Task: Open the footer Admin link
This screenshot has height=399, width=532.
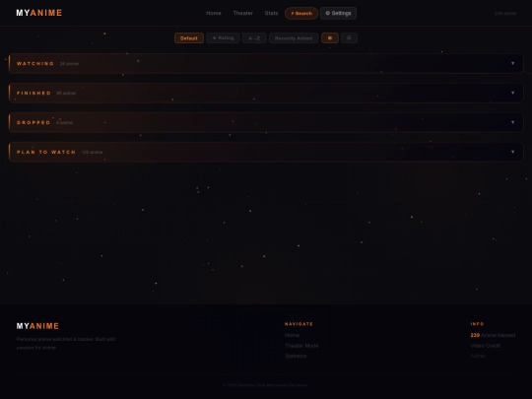Action: (x=478, y=356)
